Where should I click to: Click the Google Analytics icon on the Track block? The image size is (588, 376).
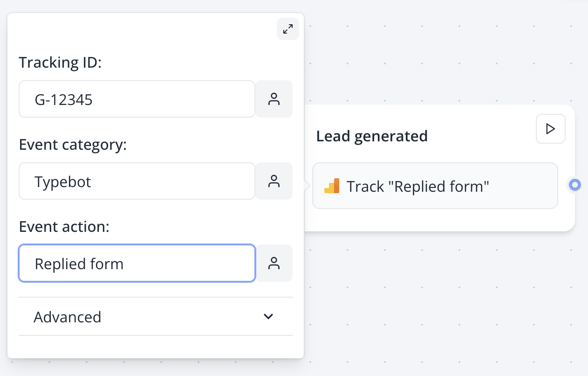[x=332, y=186]
